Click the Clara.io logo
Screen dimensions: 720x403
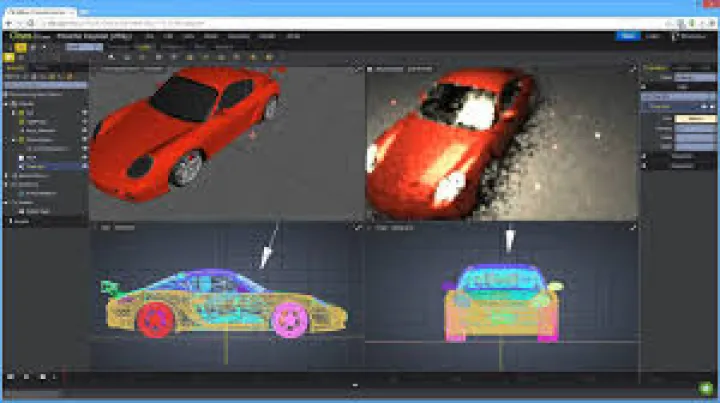(19, 35)
